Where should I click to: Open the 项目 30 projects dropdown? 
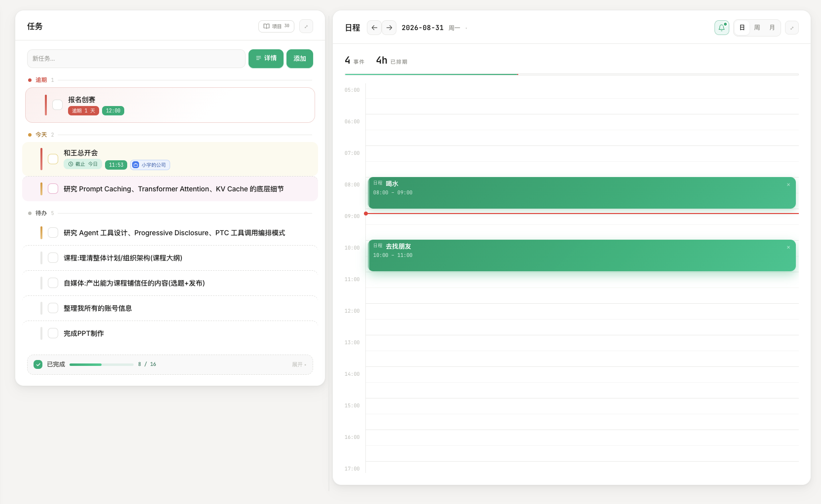(276, 26)
